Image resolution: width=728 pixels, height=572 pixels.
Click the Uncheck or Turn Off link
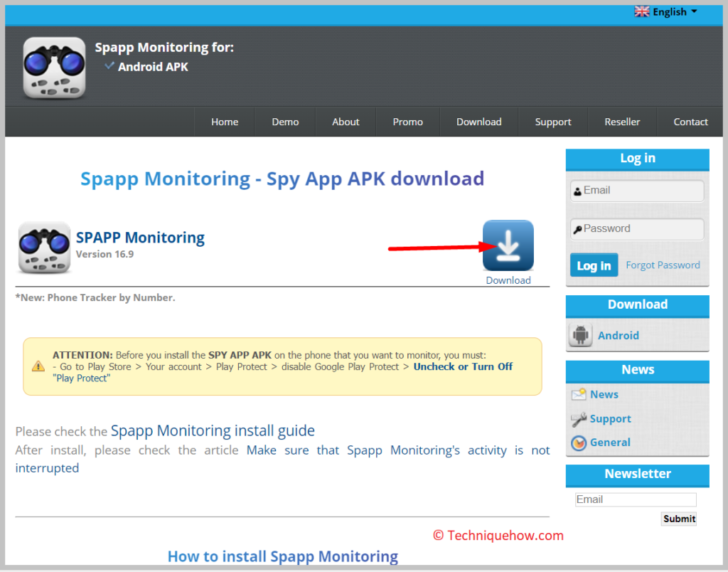(463, 366)
